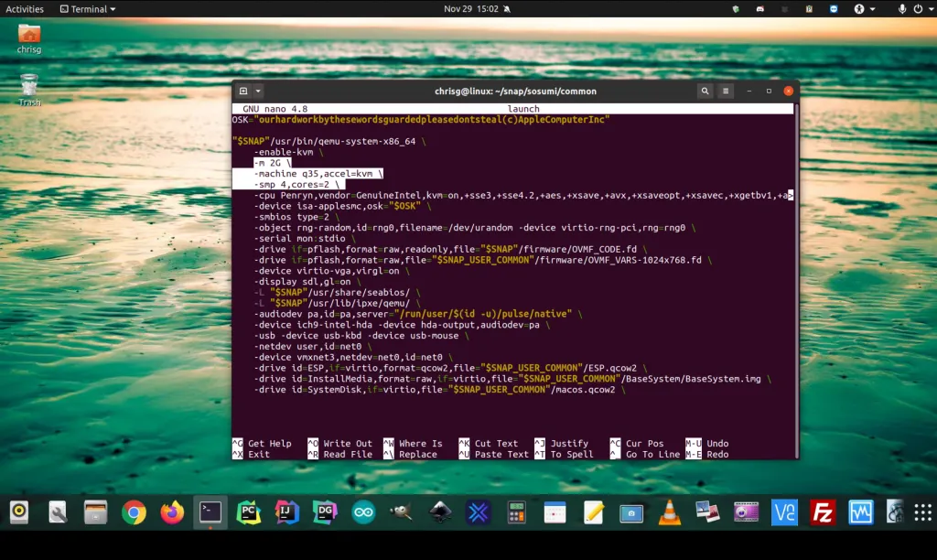
Task: Open new tab button in terminal header
Action: click(243, 91)
